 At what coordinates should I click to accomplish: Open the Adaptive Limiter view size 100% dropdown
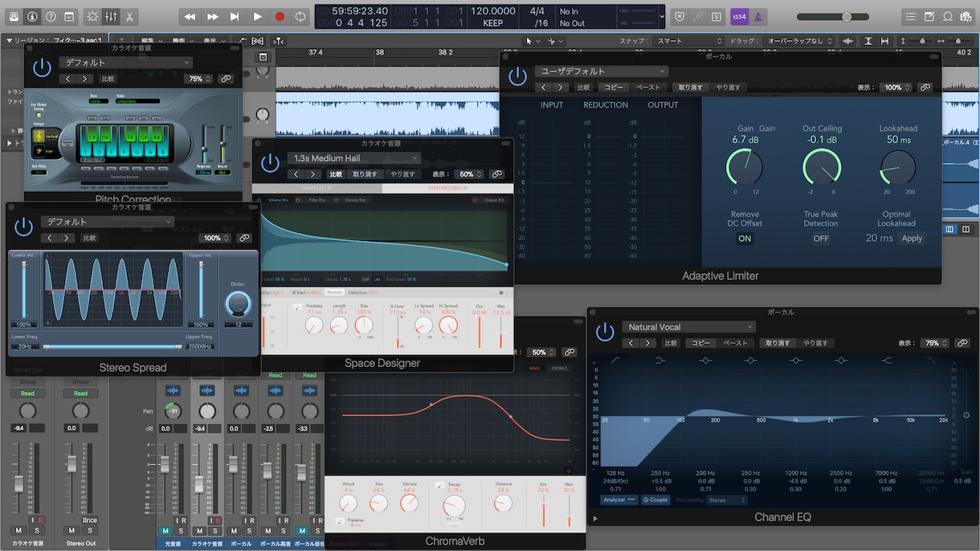point(895,88)
